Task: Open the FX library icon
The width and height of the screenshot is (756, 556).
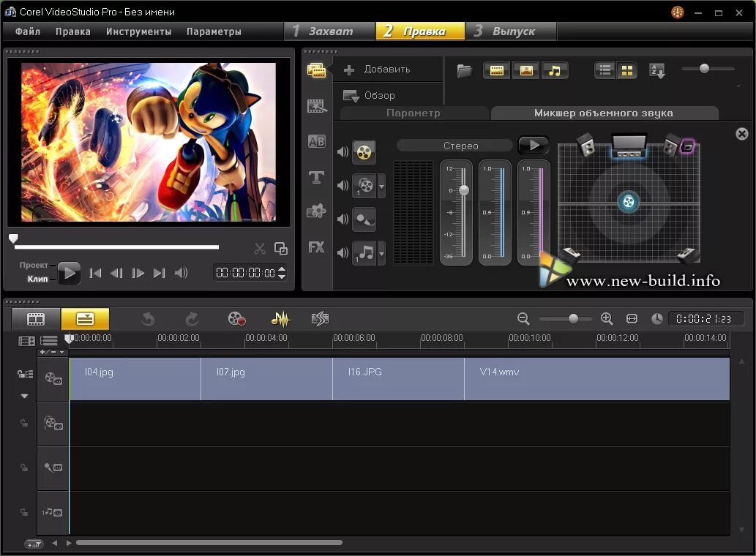Action: click(x=316, y=247)
